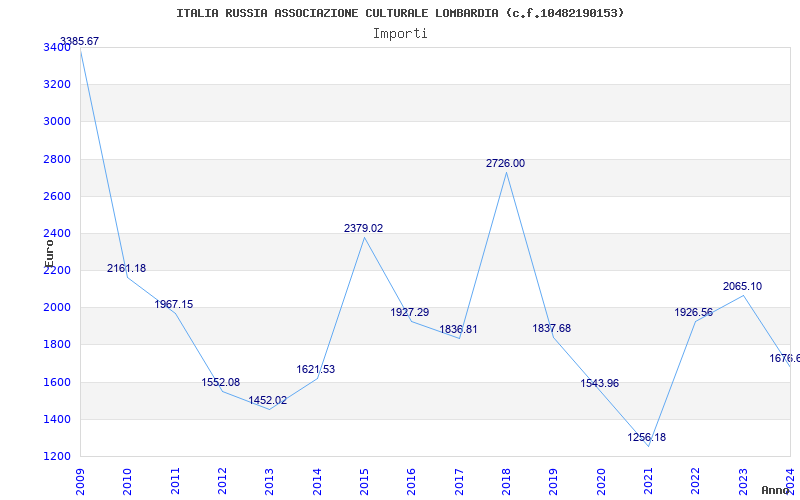Viewport: 800px width, 500px height.
Task: Select the 1967.15 value label
Action: pos(174,305)
